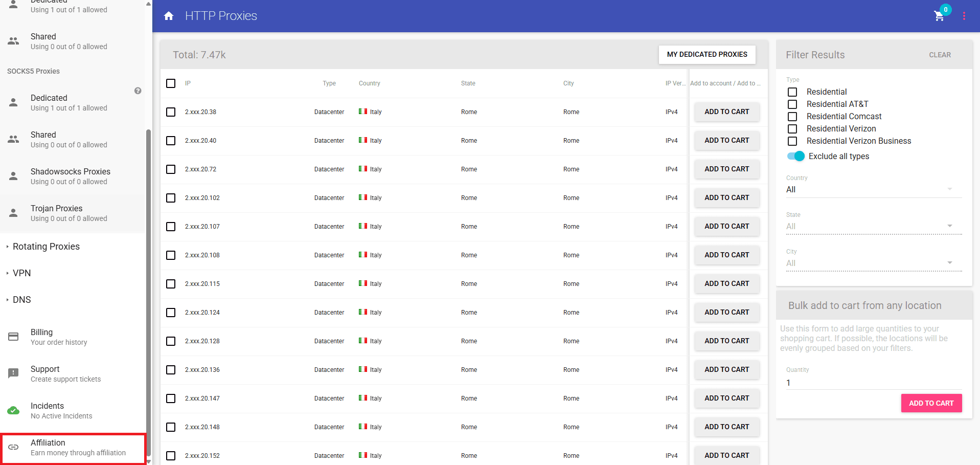Select the Billing icon in the sidebar
The height and width of the screenshot is (465, 980).
point(13,336)
